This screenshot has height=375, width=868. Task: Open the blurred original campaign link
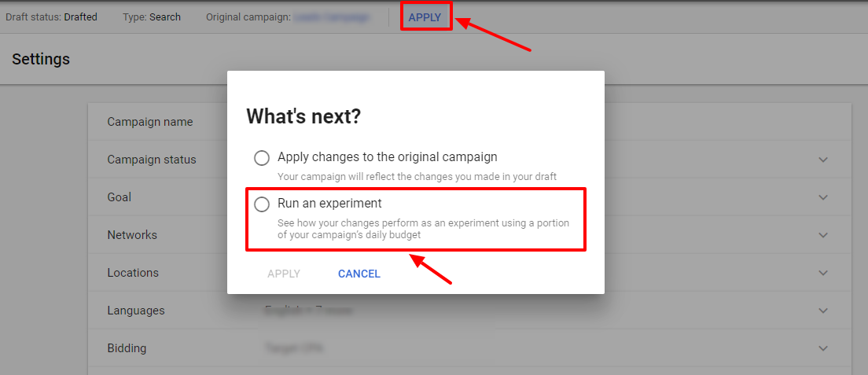pos(331,17)
